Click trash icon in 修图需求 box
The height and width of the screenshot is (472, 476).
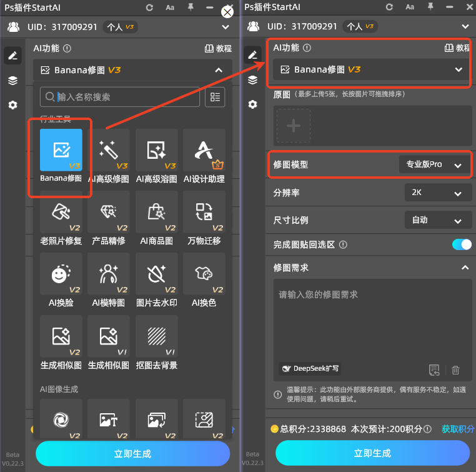pyautogui.click(x=455, y=370)
